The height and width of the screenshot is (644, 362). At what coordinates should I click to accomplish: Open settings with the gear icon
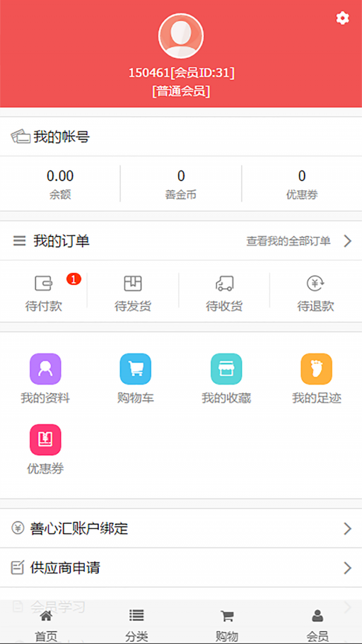click(343, 18)
